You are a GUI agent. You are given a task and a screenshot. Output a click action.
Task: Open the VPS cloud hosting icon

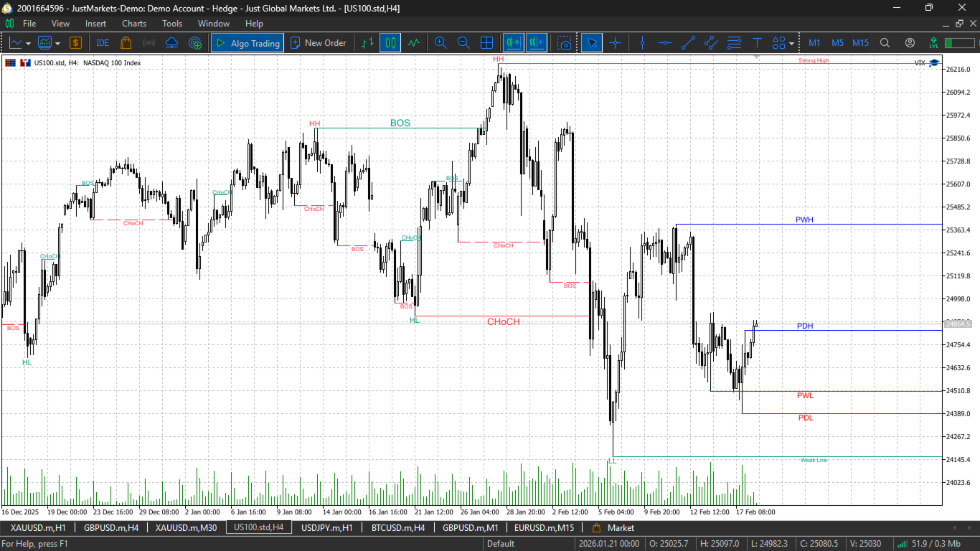point(171,43)
